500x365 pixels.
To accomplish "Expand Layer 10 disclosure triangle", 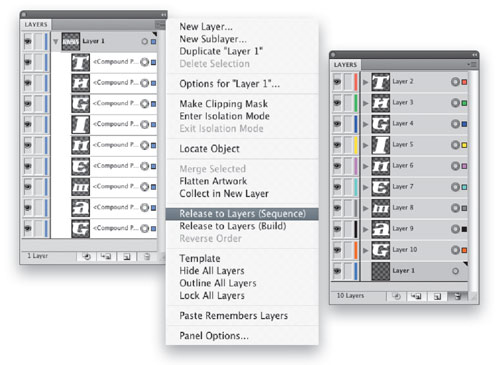I will tap(366, 250).
